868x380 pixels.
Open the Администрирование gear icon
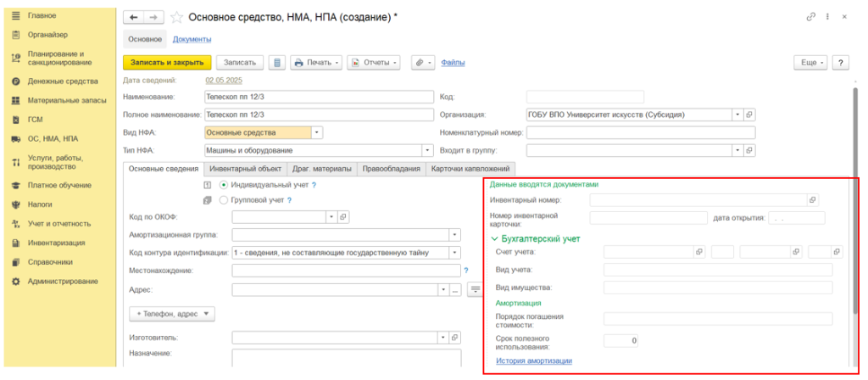coord(16,282)
